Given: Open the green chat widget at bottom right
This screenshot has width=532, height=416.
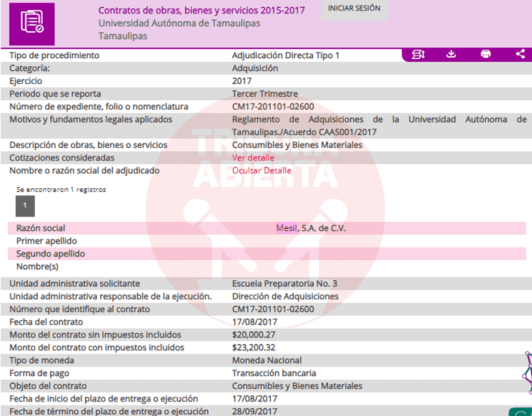Looking at the screenshot, I should (x=522, y=412).
